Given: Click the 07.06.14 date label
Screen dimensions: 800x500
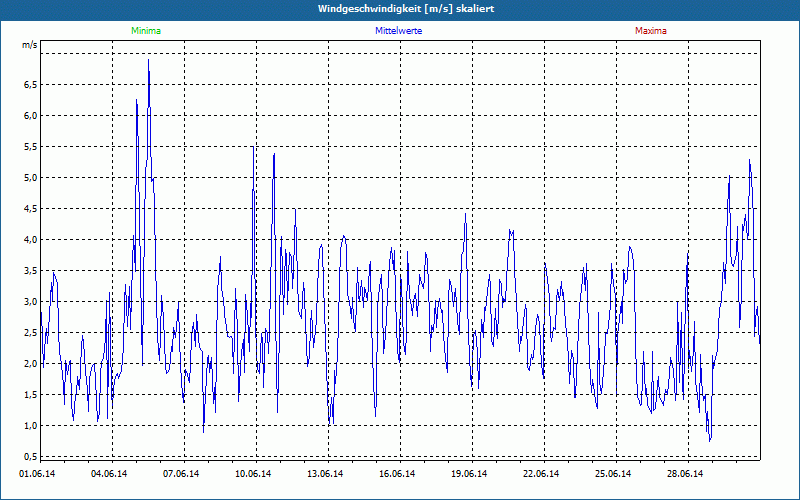Looking at the screenshot, I should 181,474.
